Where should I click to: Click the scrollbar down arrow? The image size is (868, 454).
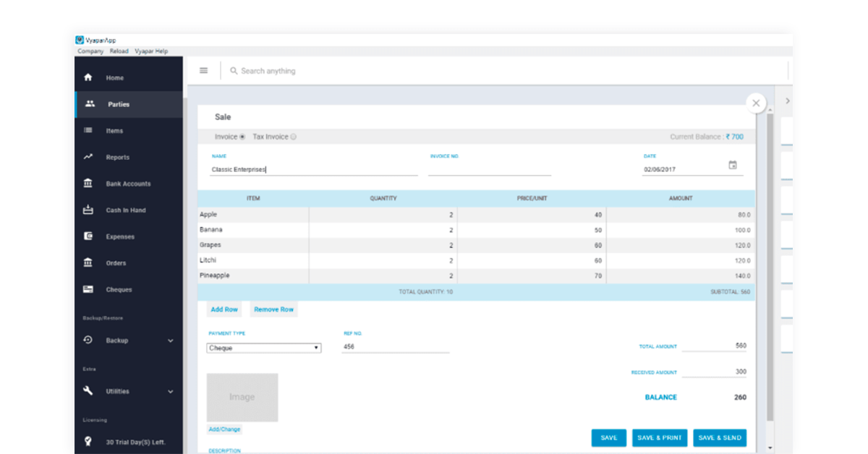pos(770,448)
